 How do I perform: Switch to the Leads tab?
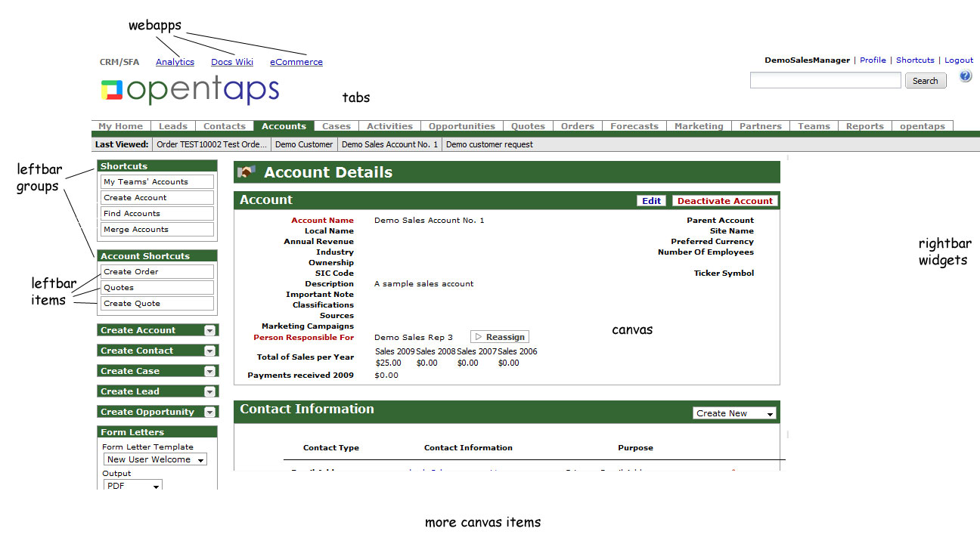173,126
